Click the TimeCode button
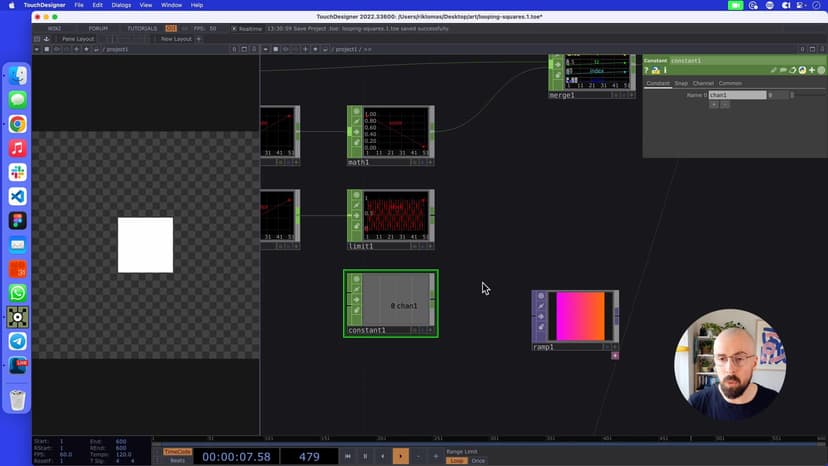The image size is (828, 466). pyautogui.click(x=177, y=451)
